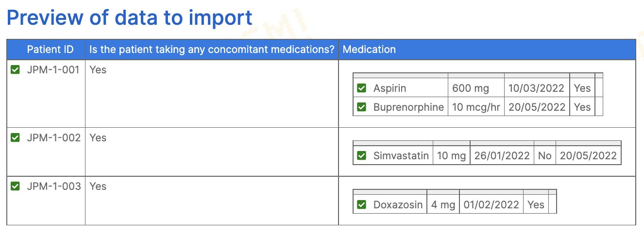This screenshot has height=236, width=644.
Task: Click the Doxazosin date 01/02/2022 cell
Action: pyautogui.click(x=491, y=205)
